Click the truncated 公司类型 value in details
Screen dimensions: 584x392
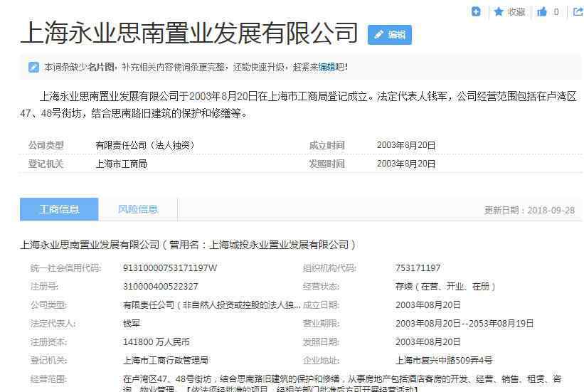click(211, 305)
